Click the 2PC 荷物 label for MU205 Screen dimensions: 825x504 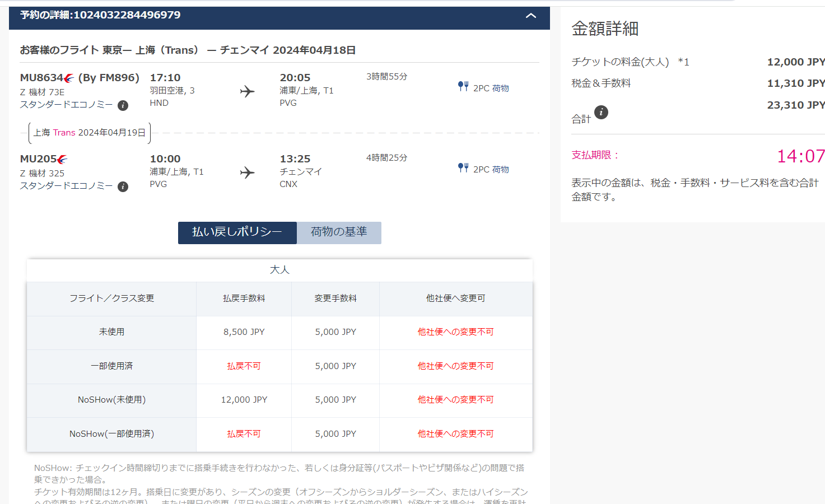pyautogui.click(x=491, y=170)
